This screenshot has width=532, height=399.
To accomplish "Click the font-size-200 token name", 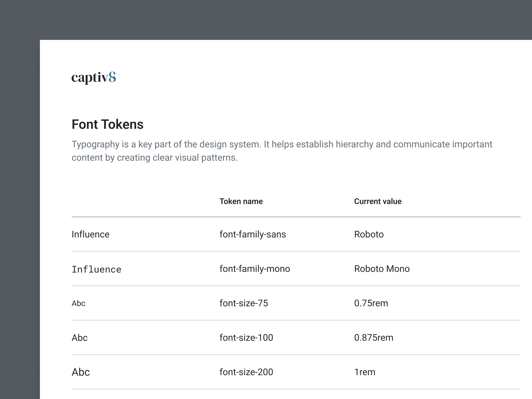I will click(x=246, y=372).
